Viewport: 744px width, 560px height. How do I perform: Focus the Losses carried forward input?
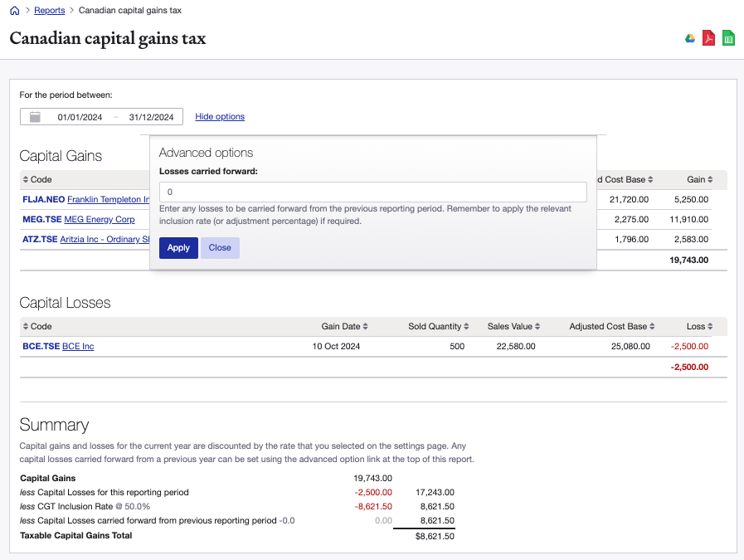[373, 192]
